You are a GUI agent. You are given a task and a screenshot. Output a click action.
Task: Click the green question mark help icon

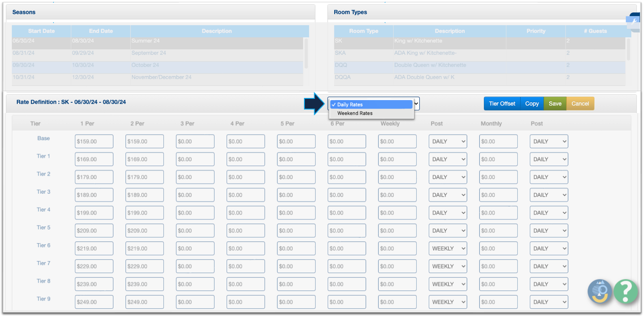pyautogui.click(x=625, y=292)
